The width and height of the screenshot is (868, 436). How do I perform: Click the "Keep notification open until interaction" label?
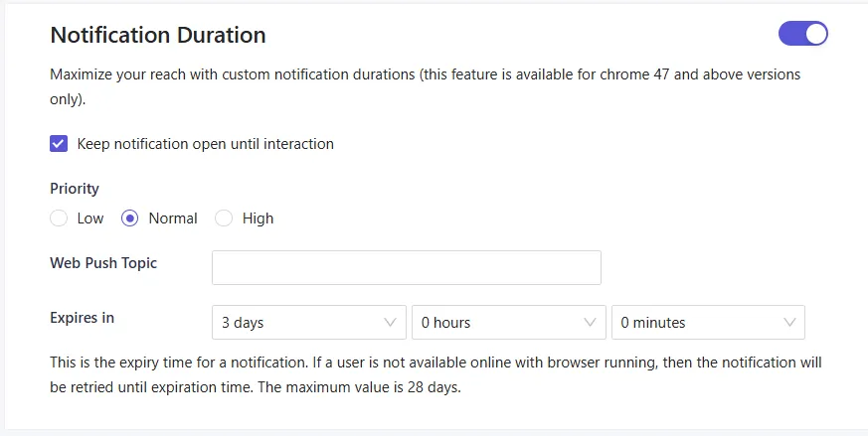click(x=206, y=144)
